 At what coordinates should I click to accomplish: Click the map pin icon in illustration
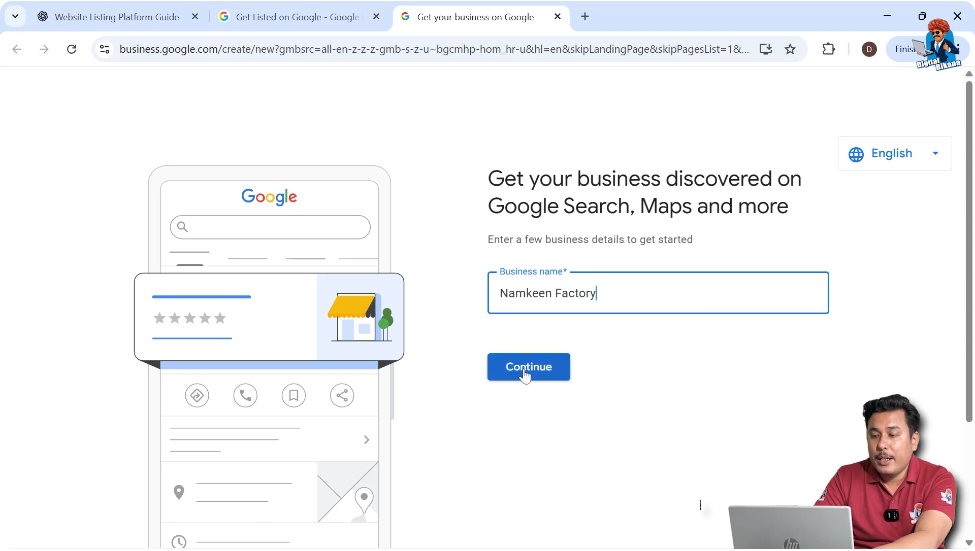179,492
